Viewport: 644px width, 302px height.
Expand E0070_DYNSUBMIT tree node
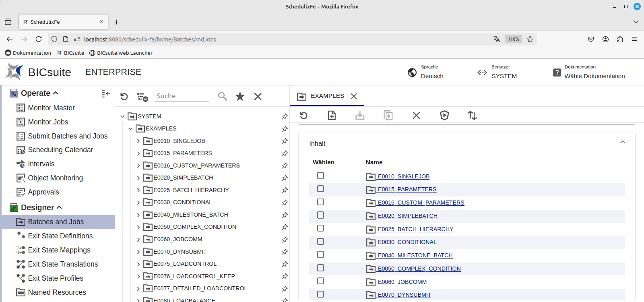[138, 252]
